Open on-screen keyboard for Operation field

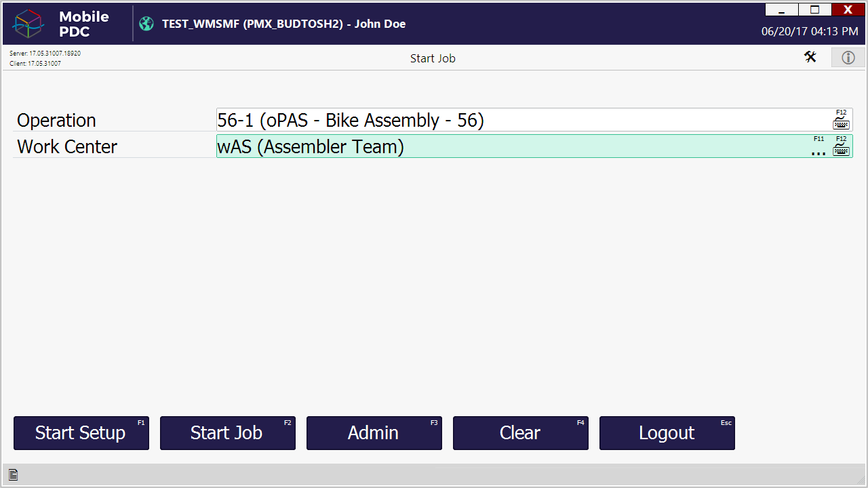tap(841, 123)
